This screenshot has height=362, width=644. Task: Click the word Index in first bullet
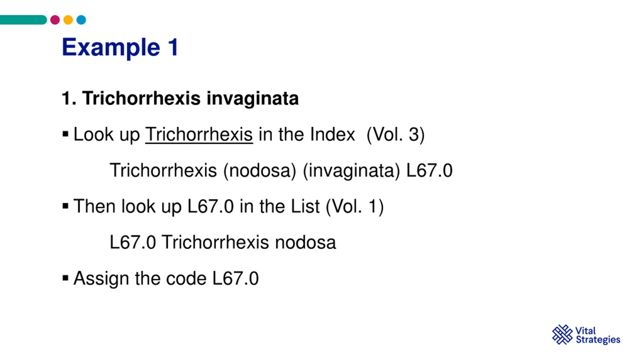click(x=332, y=134)
